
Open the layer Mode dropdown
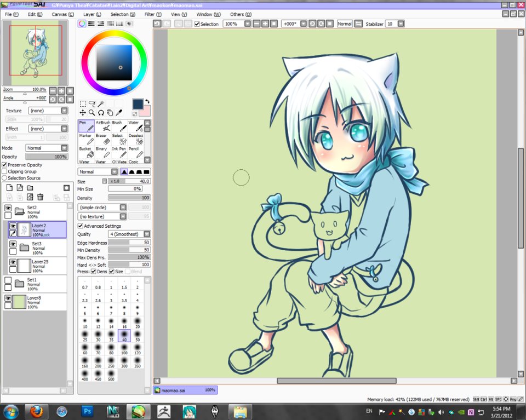pyautogui.click(x=47, y=148)
